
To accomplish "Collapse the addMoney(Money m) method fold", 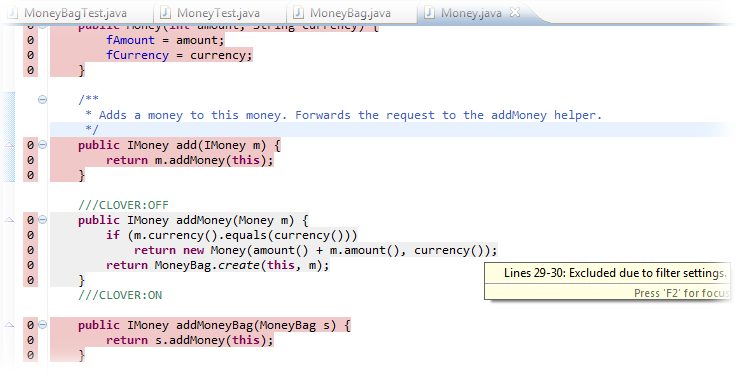I will (x=42, y=219).
